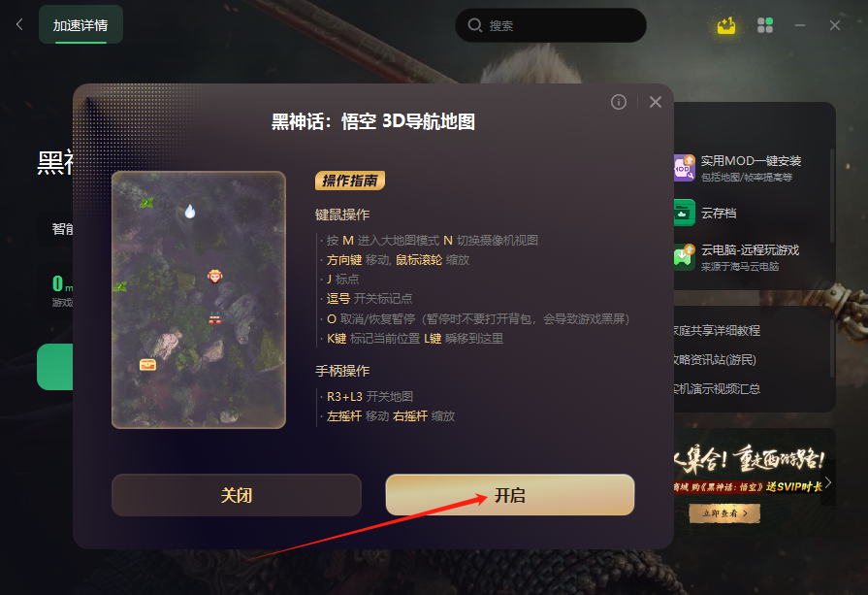Image resolution: width=868 pixels, height=595 pixels.
Task: Click the 开启 enable button
Action: coord(510,495)
